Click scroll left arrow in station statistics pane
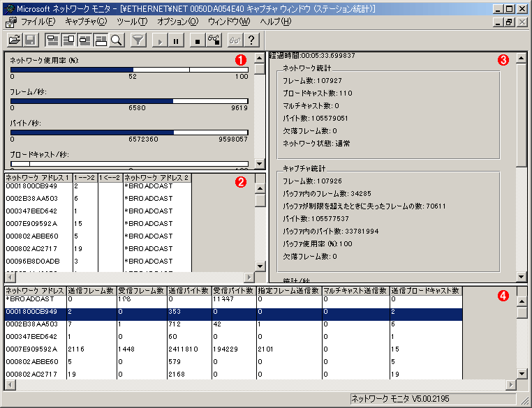The image size is (532, 408). [x=10, y=384]
